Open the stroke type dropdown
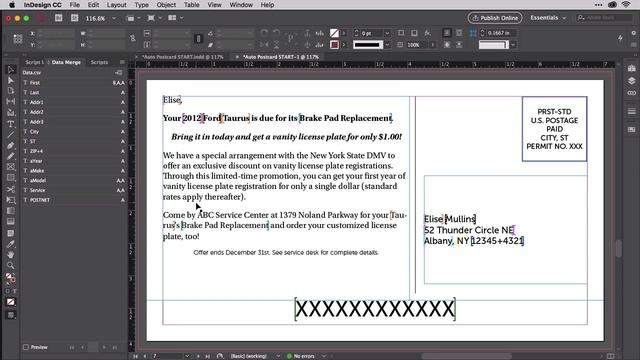Image resolution: width=640 pixels, height=360 pixels. (387, 45)
